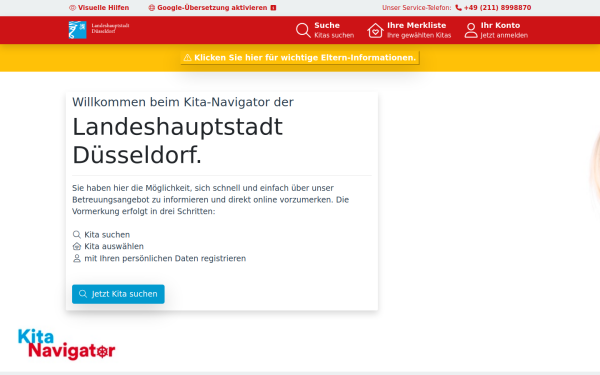Image resolution: width=600 pixels, height=375 pixels.
Task: Click the person icon beside persönlichen Daten registrieren
Action: (x=77, y=258)
